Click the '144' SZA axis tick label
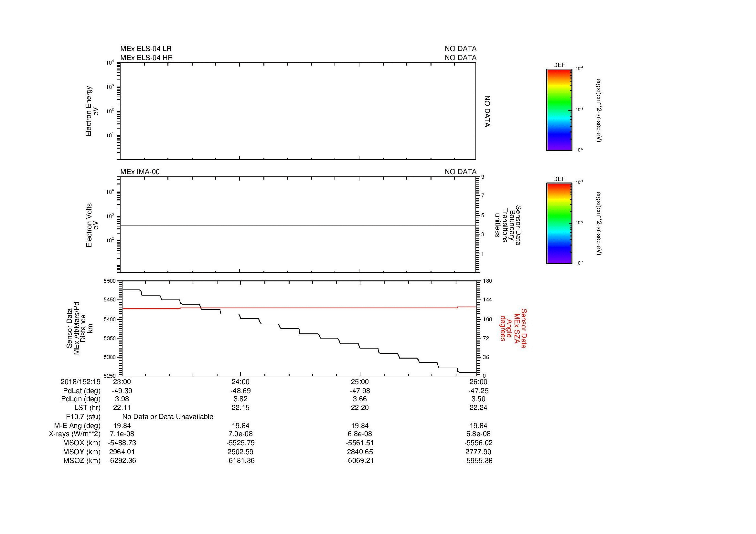 click(487, 300)
